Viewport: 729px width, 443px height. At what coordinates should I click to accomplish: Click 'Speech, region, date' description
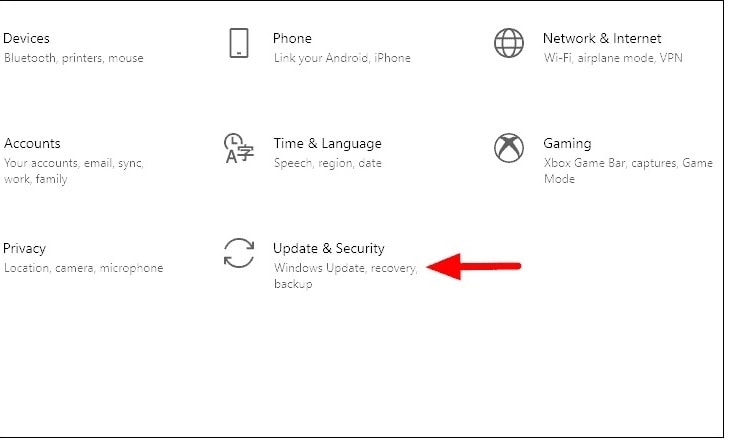[x=328, y=163]
